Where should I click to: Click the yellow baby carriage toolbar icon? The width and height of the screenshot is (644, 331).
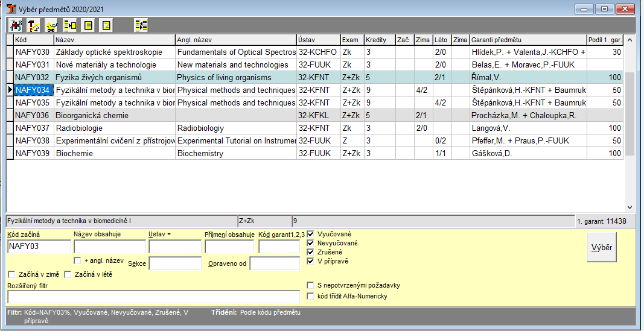[x=51, y=25]
